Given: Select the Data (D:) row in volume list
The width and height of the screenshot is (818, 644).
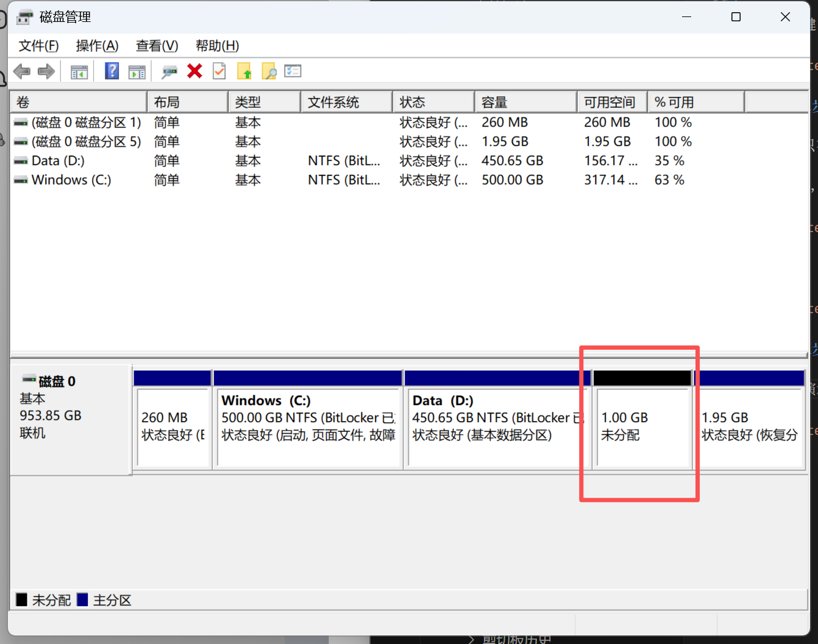Looking at the screenshot, I should coord(58,161).
